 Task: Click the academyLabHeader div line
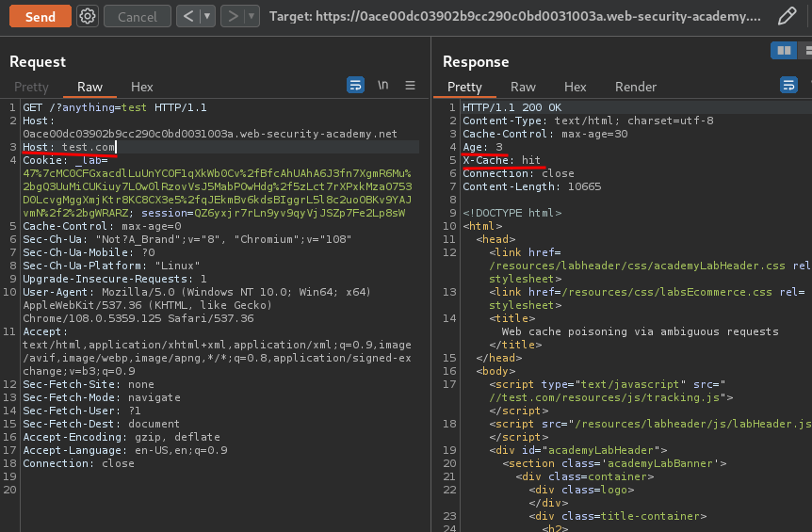[x=578, y=450]
